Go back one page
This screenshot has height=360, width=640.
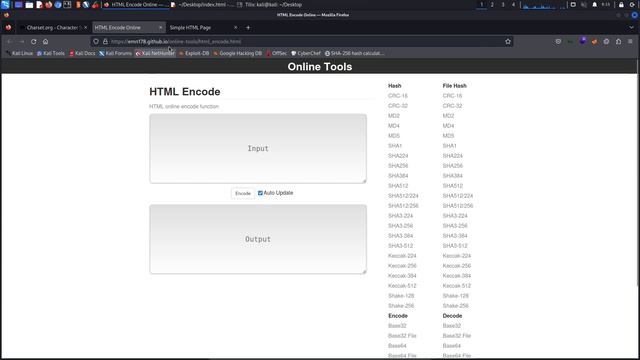(x=9, y=42)
